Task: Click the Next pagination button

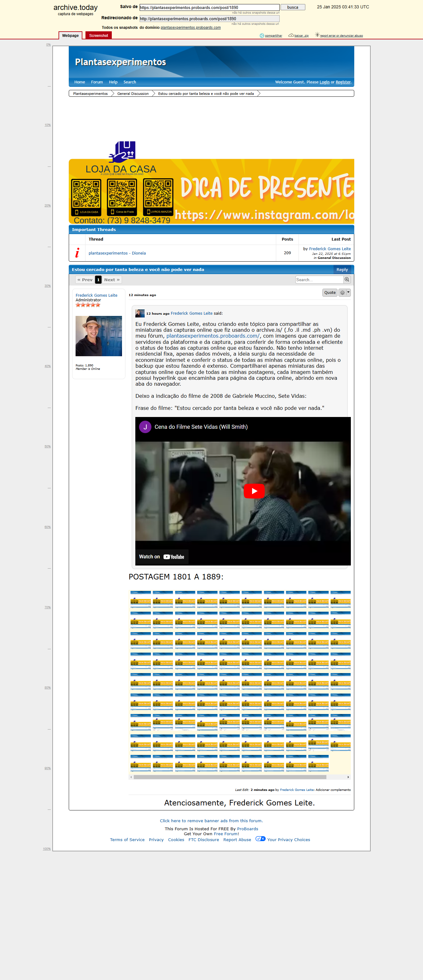Action: tap(112, 280)
